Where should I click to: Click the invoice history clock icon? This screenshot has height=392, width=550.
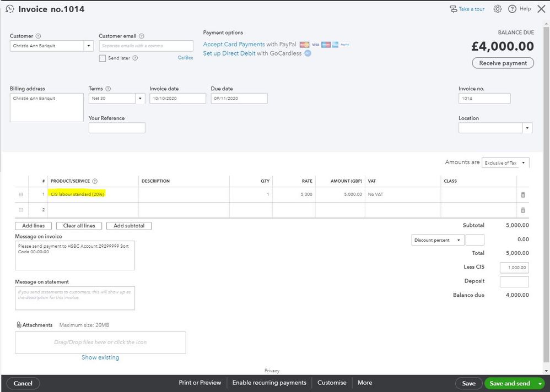(x=9, y=9)
